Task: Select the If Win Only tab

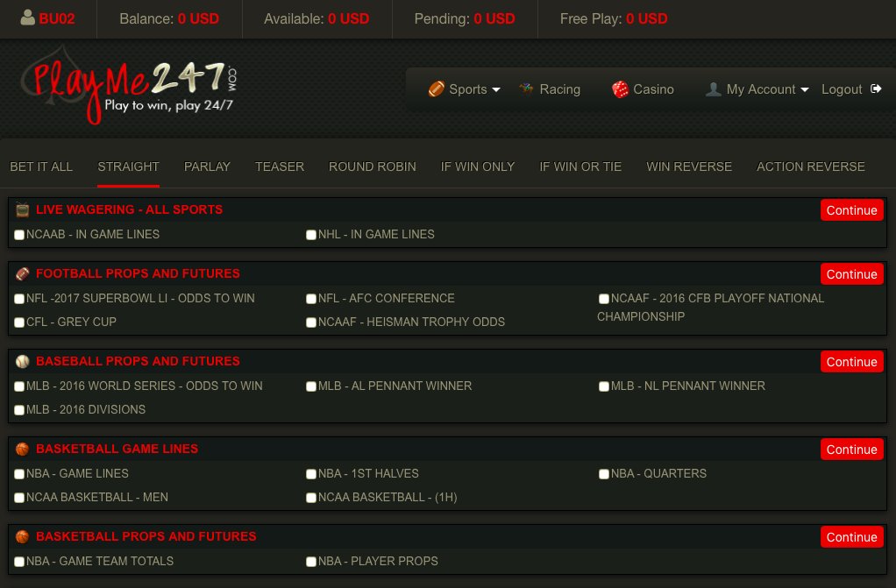Action: pyautogui.click(x=478, y=166)
